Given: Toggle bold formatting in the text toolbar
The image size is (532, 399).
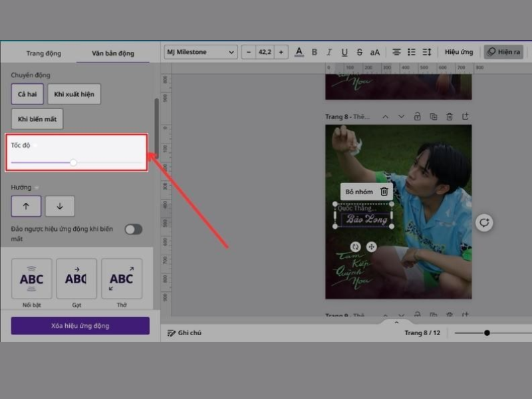Looking at the screenshot, I should pos(314,52).
